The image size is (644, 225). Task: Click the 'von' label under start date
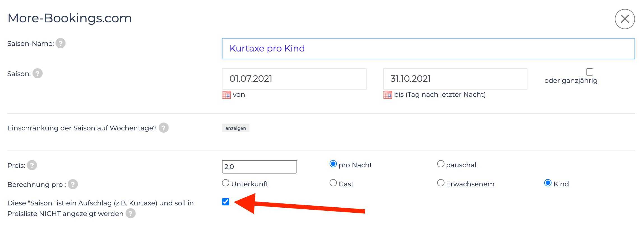tap(239, 95)
